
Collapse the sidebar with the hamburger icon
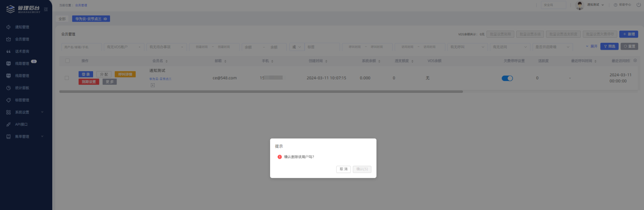(46, 9)
